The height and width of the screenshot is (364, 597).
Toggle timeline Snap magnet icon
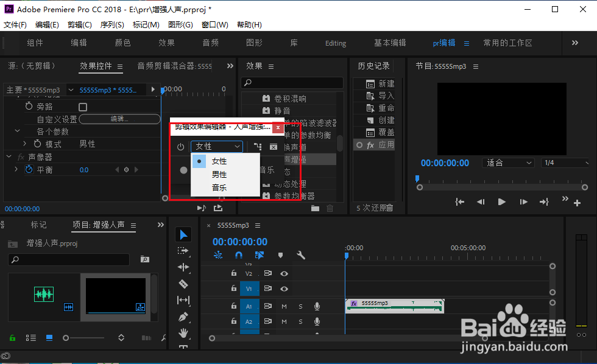pyautogui.click(x=239, y=255)
